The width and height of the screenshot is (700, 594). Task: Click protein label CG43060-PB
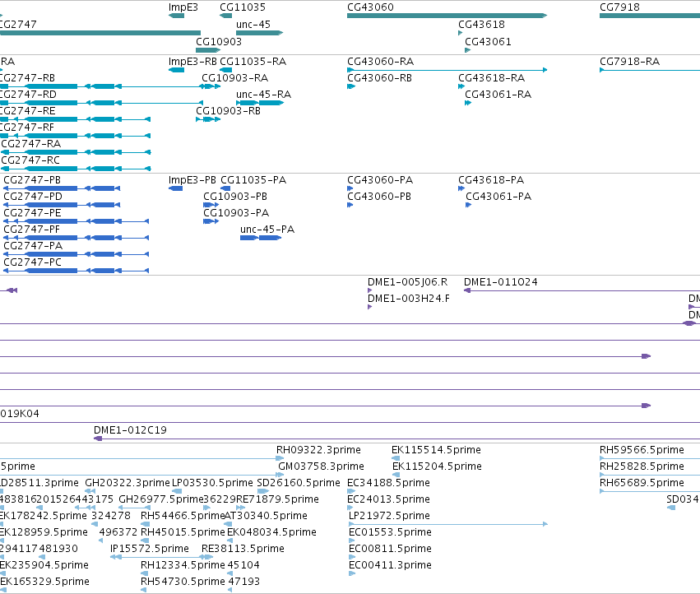(x=379, y=197)
